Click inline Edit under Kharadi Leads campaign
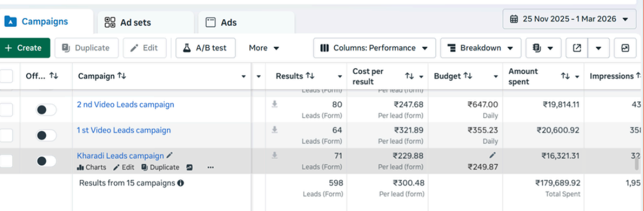Screen dimensions: 644x211 pos(123,167)
